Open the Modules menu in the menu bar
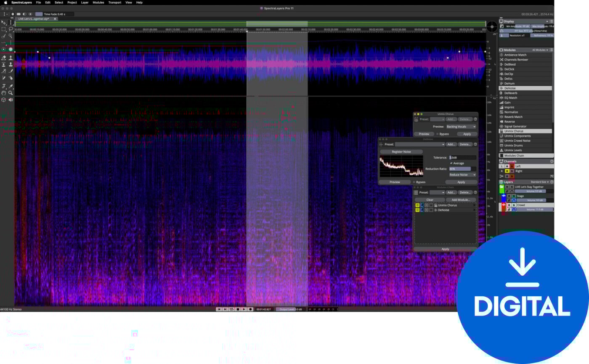 (98, 3)
